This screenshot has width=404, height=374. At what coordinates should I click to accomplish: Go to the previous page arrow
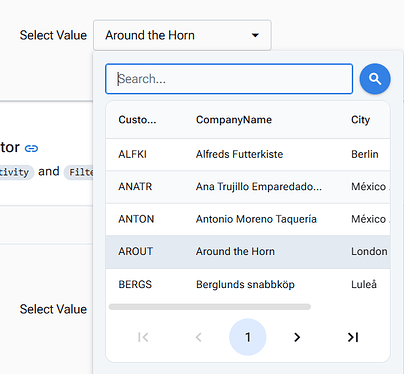[x=199, y=337]
